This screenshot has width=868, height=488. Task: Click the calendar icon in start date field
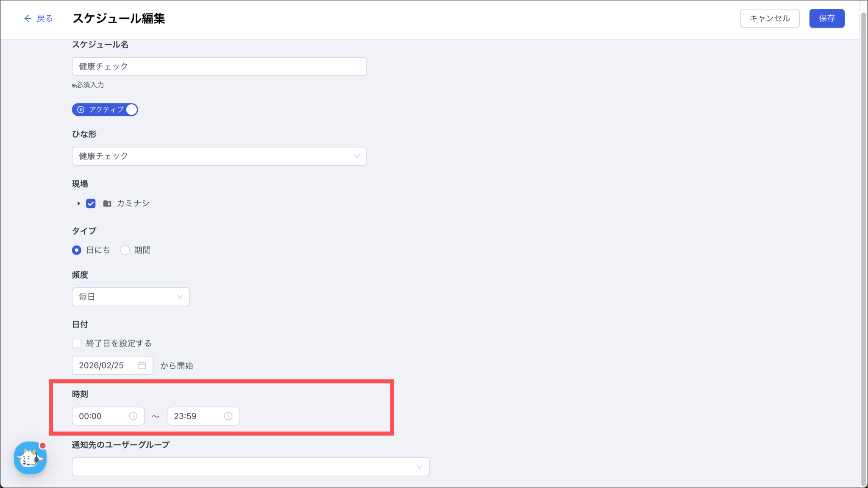[x=142, y=365]
